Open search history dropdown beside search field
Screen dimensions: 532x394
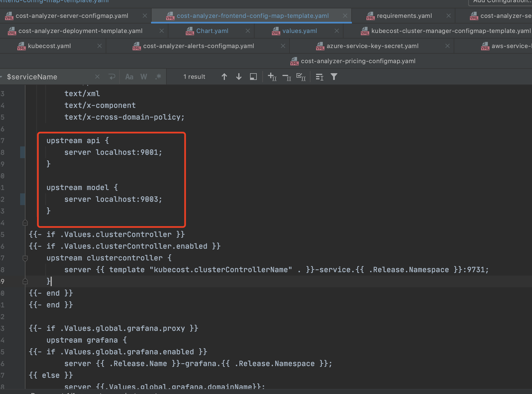112,76
